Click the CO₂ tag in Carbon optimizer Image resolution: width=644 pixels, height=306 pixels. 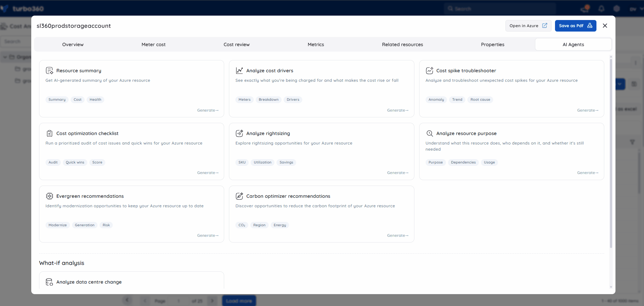tap(242, 225)
